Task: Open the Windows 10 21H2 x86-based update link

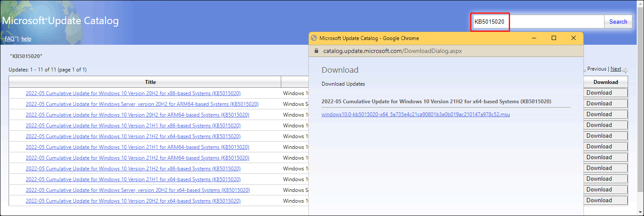Action: (133, 169)
